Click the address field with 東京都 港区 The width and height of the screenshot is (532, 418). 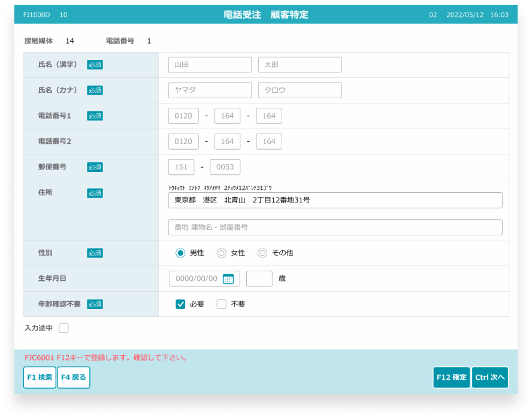335,201
